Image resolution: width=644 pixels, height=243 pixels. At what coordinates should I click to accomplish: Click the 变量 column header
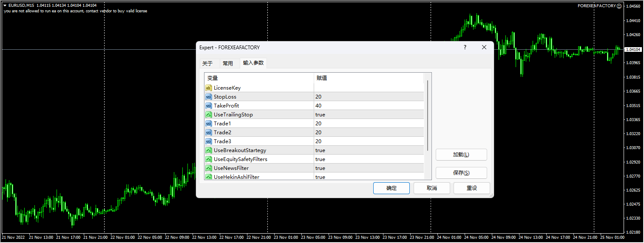tap(259, 78)
